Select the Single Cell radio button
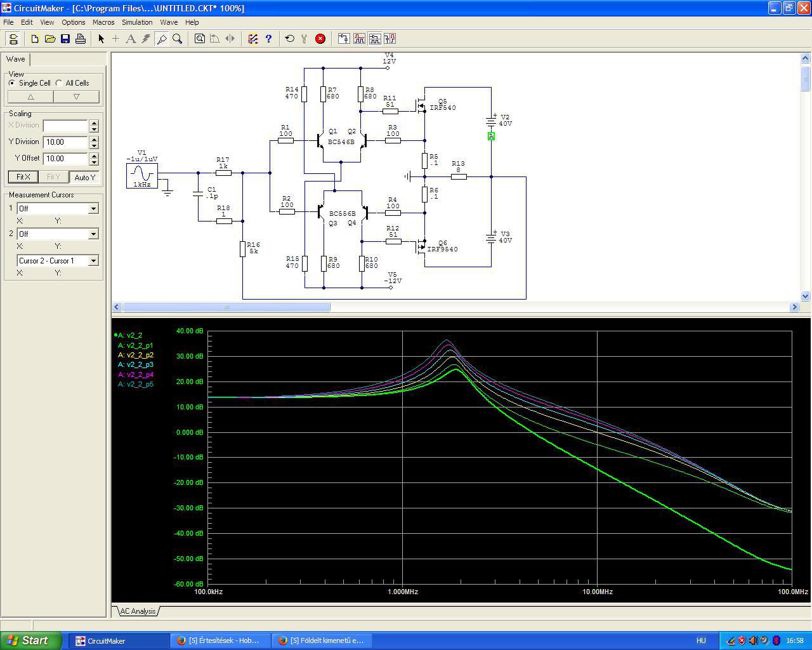This screenshot has width=812, height=650. pyautogui.click(x=12, y=83)
